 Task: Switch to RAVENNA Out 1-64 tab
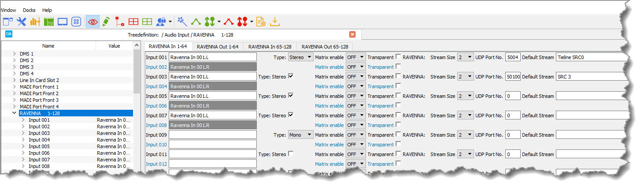click(218, 47)
